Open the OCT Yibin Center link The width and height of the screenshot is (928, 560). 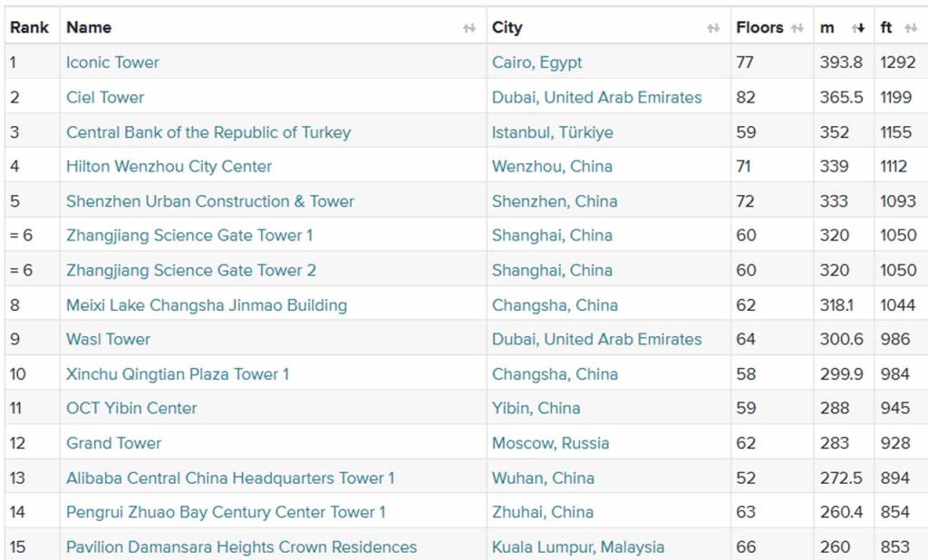[x=131, y=408]
